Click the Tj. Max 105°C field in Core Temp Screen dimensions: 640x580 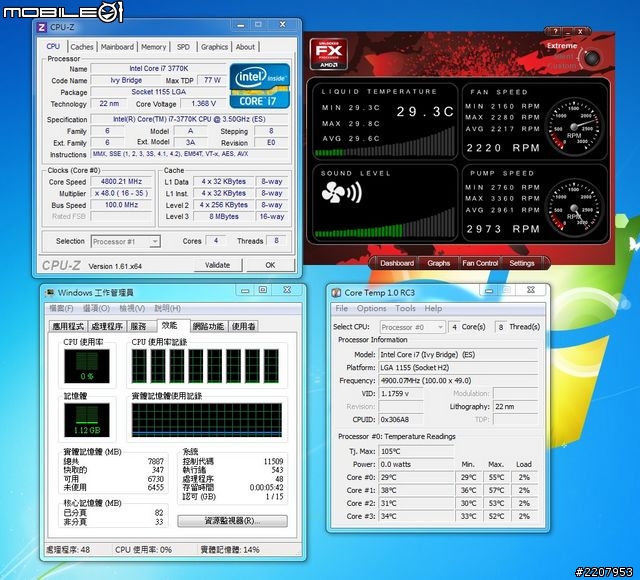[416, 451]
